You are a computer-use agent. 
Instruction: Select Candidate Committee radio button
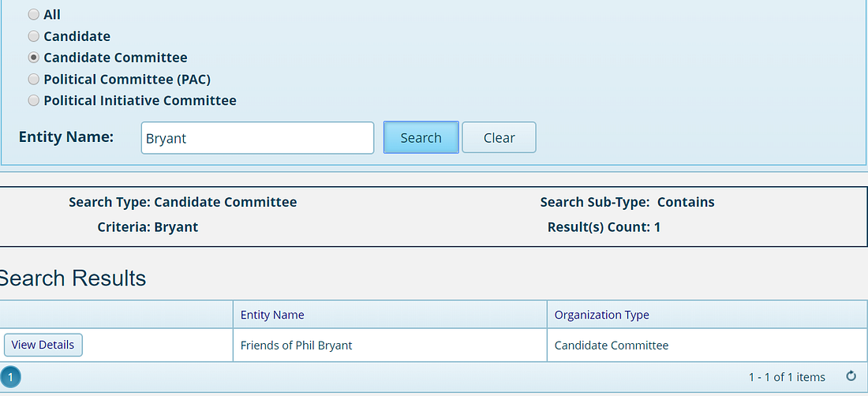tap(34, 58)
